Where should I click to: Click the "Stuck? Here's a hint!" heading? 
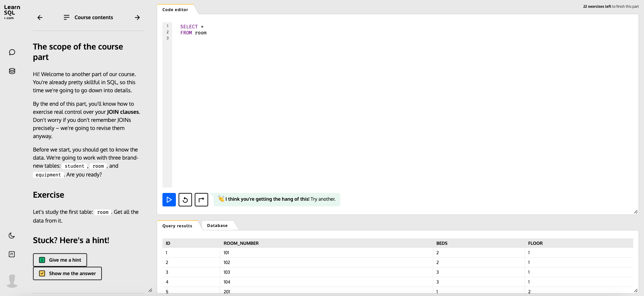[71, 240]
